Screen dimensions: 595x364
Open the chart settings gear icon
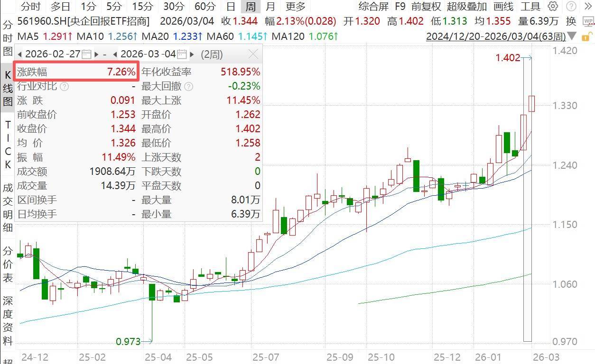coord(553,6)
